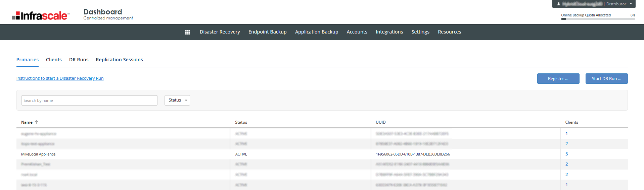Expand the Status filter dropdown
Viewport: 644px width, 190px height.
click(177, 100)
